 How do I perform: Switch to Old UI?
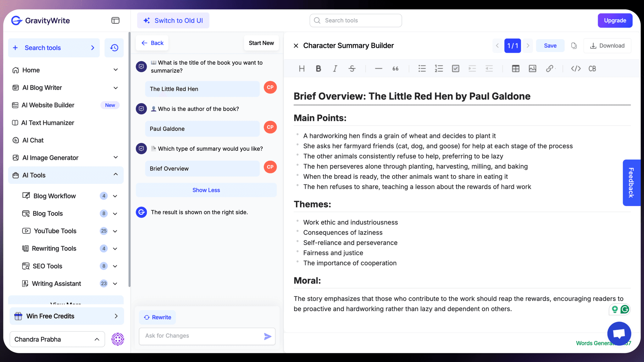click(x=173, y=20)
